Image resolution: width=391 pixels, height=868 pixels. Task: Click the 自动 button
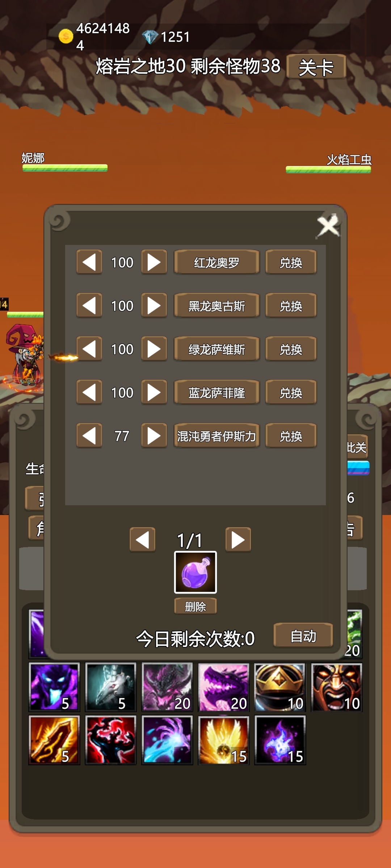[303, 635]
